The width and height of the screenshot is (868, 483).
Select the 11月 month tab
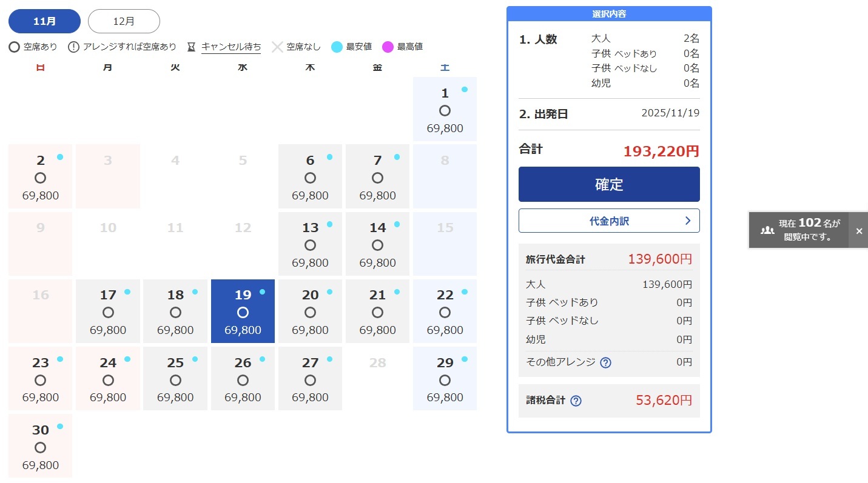44,21
